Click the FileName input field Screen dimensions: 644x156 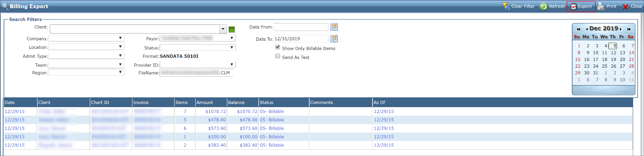tap(196, 73)
